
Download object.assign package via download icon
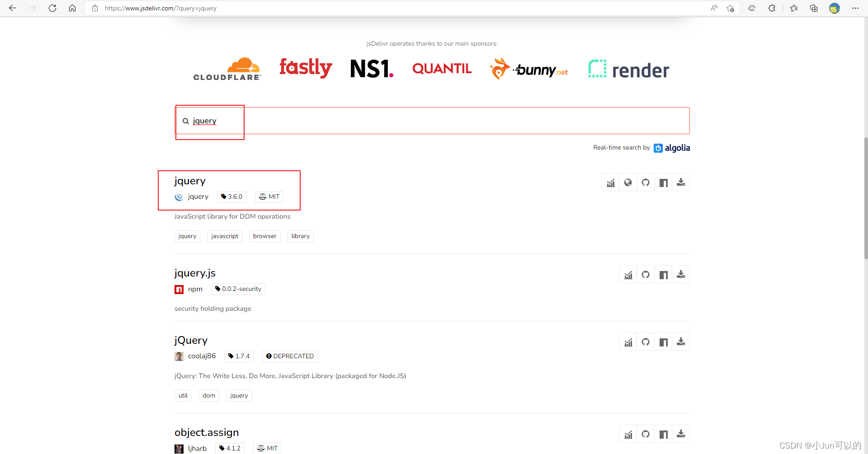coord(681,434)
